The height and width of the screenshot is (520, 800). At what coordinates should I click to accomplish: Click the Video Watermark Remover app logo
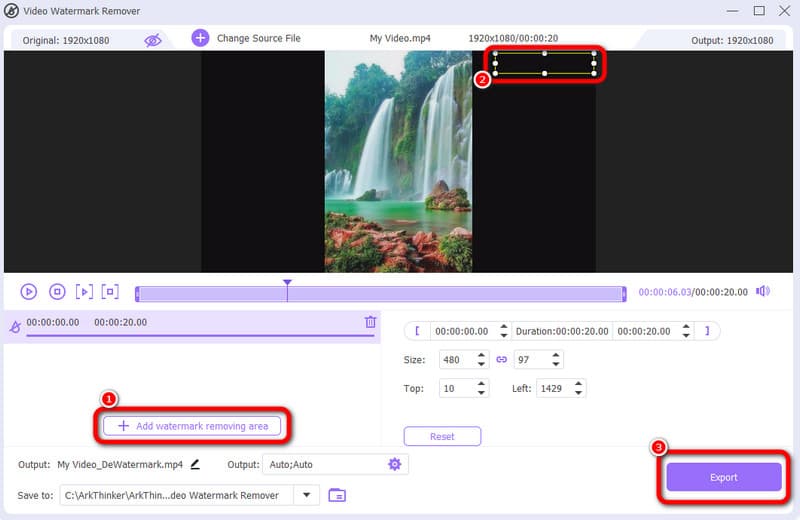(x=11, y=11)
